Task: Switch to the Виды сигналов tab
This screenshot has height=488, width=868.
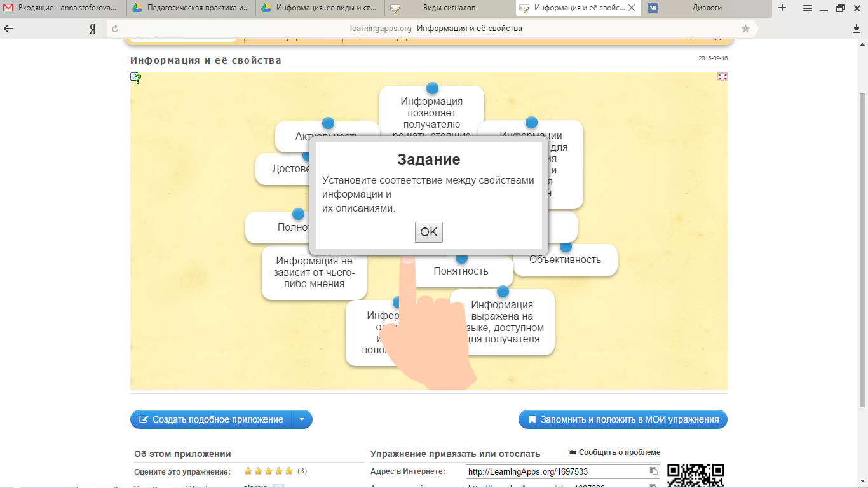Action: [450, 8]
